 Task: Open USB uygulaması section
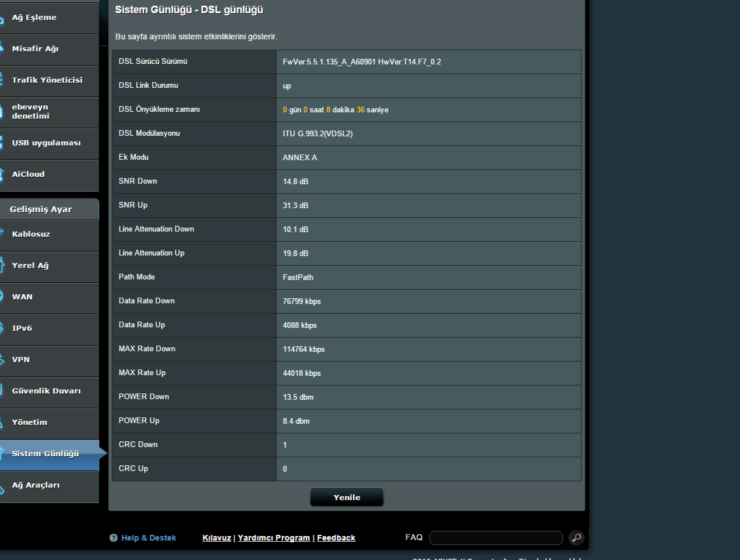46,143
